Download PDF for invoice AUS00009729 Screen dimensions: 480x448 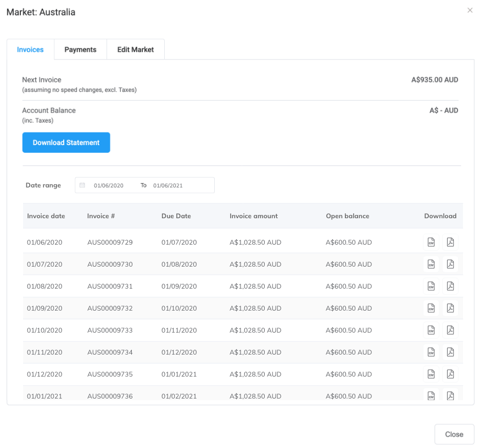(x=450, y=242)
